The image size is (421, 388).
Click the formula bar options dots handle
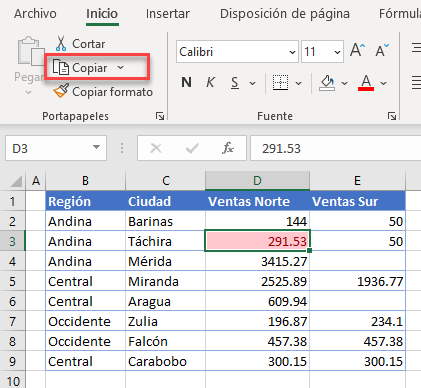[122, 148]
